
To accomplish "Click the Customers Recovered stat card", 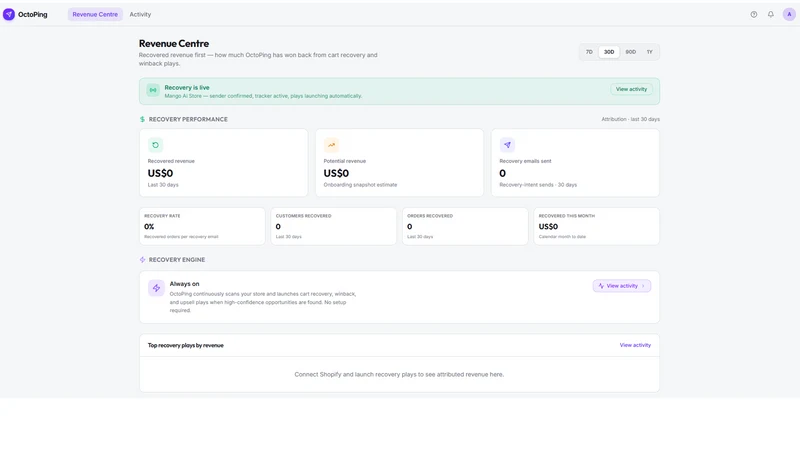I will coord(334,226).
